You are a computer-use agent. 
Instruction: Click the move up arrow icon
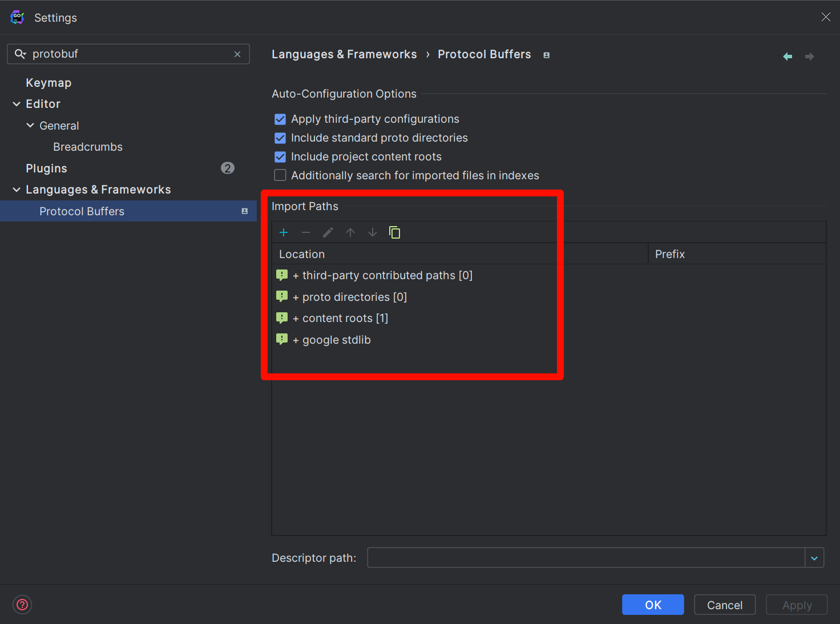tap(350, 232)
